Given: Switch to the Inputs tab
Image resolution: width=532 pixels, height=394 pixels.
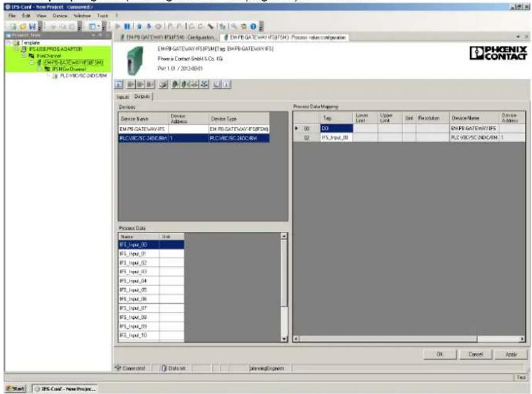Looking at the screenshot, I should (123, 97).
